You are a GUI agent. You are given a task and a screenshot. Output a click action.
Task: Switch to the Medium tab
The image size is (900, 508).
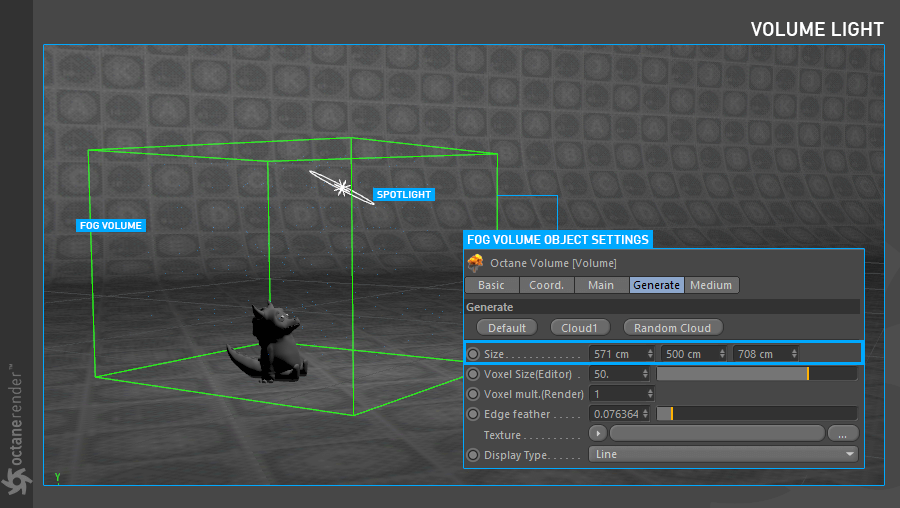(x=711, y=285)
